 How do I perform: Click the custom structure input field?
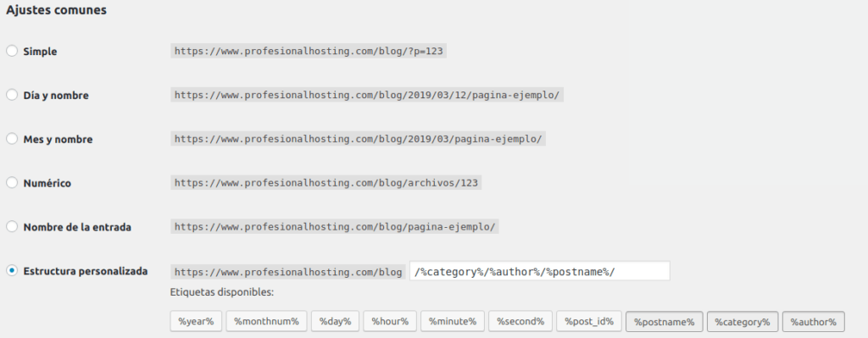[x=540, y=271]
